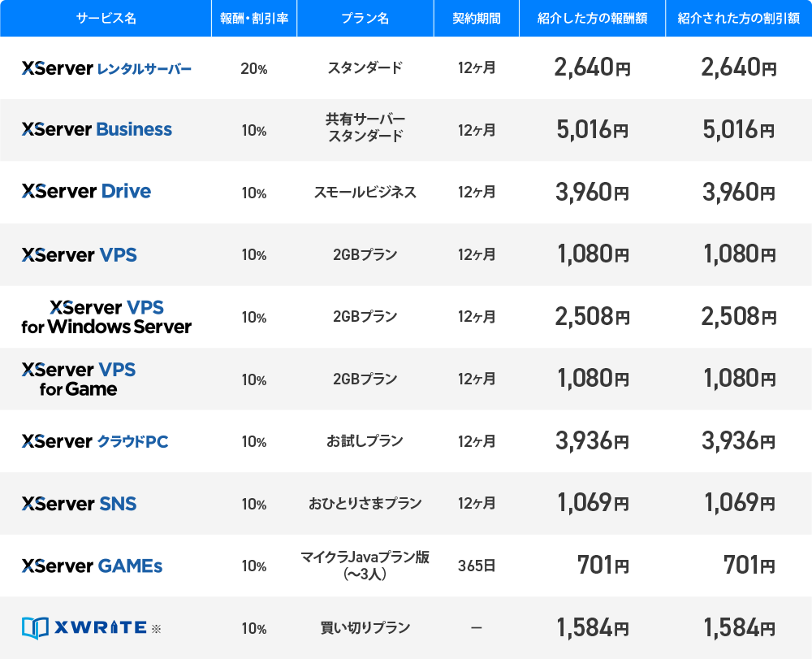This screenshot has height=659, width=812.
Task: Click the XServer Business logo
Action: tap(97, 129)
